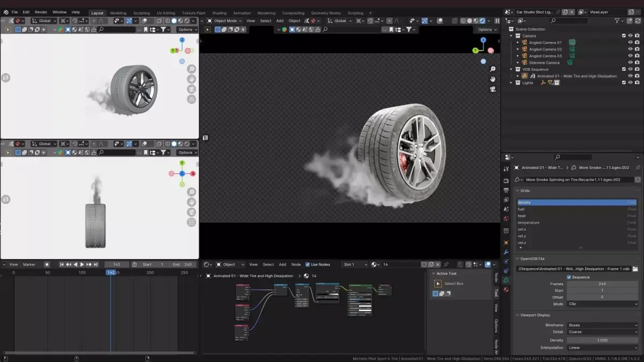Add a new workspace with plus tab
Image resolution: width=644 pixels, height=362 pixels.
pos(369,13)
